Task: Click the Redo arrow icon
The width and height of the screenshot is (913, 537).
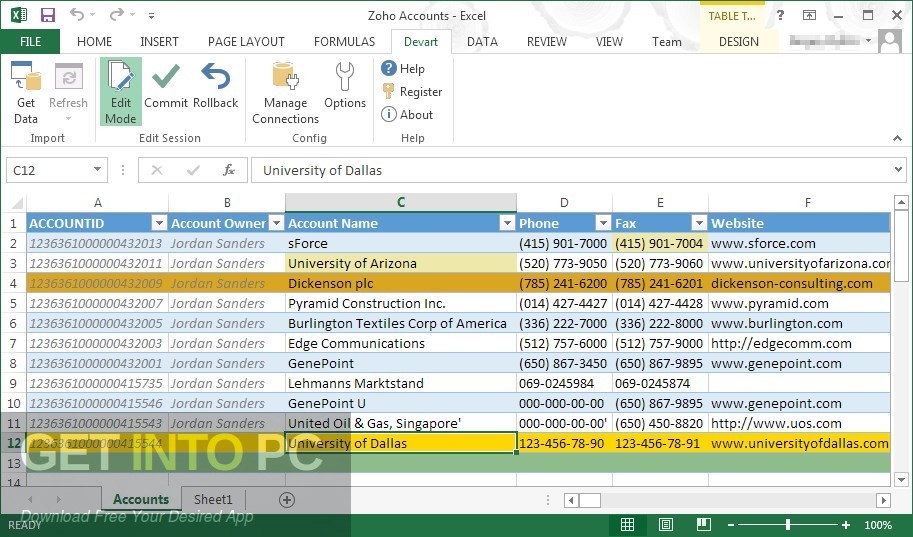Action: (x=118, y=14)
